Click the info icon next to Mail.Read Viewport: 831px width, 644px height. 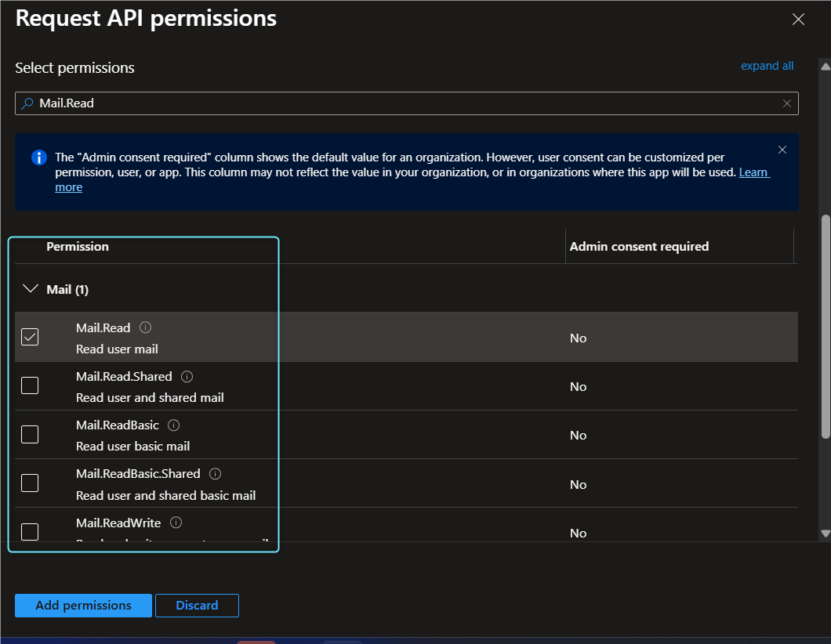pos(145,327)
